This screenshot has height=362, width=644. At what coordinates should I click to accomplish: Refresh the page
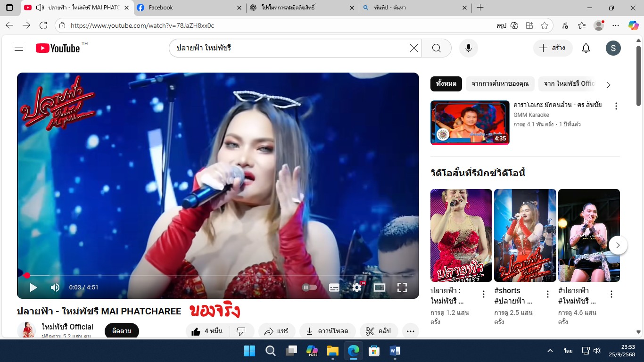point(43,25)
